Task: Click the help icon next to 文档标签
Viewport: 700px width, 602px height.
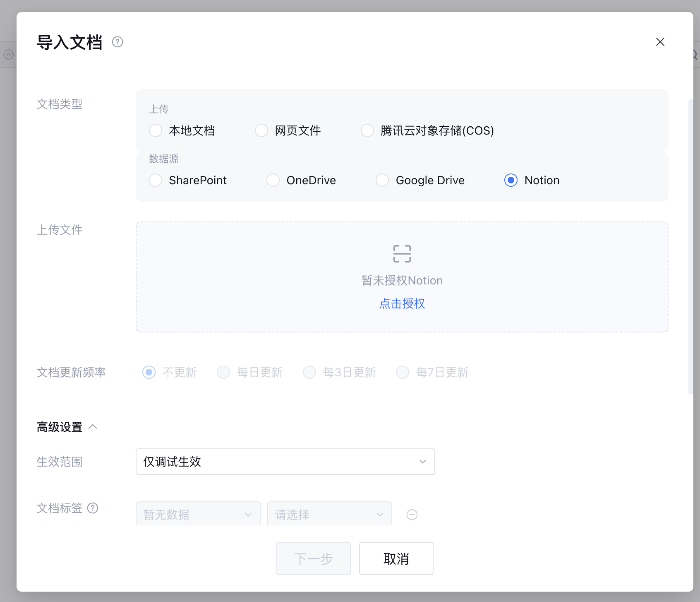Action: [x=93, y=508]
